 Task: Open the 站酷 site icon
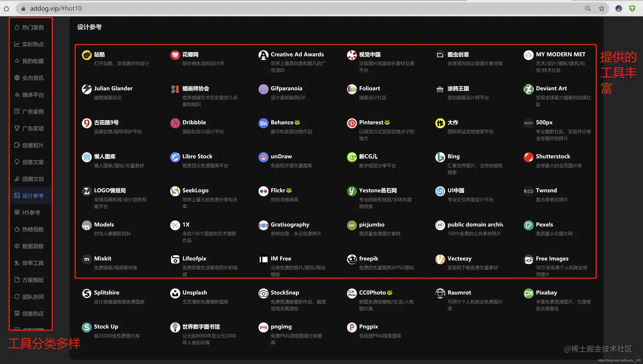[x=87, y=55]
